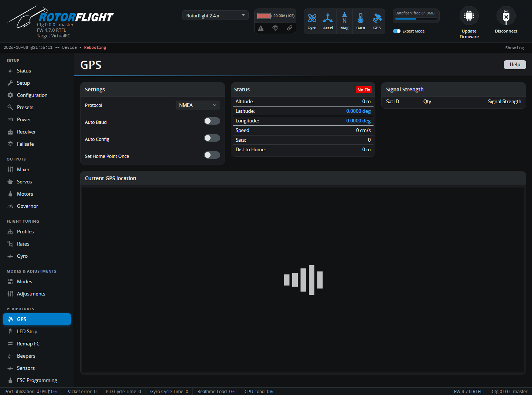Open the Failsafe tab

37,144
